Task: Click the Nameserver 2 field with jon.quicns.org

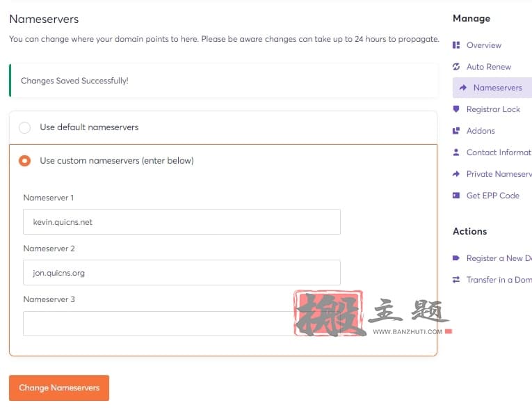Action: [182, 272]
